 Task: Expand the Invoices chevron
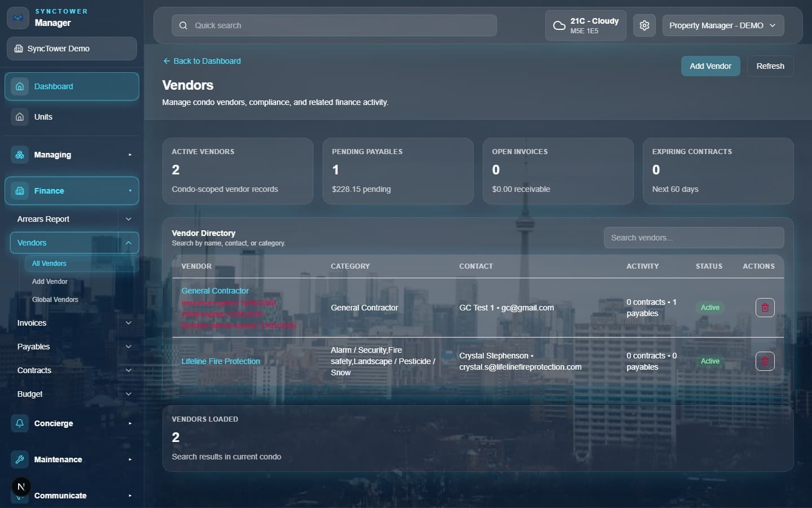(129, 323)
